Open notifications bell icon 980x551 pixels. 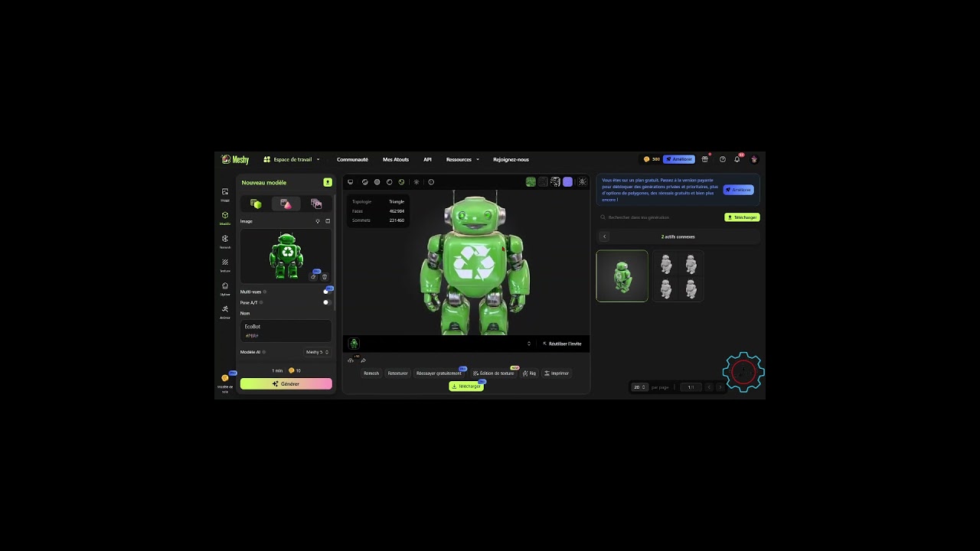[x=737, y=159]
